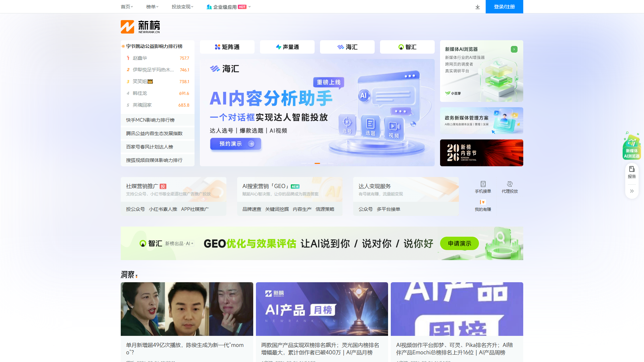Open the 达人变现服务 card header
The width and height of the screenshot is (644, 362).
(406, 189)
